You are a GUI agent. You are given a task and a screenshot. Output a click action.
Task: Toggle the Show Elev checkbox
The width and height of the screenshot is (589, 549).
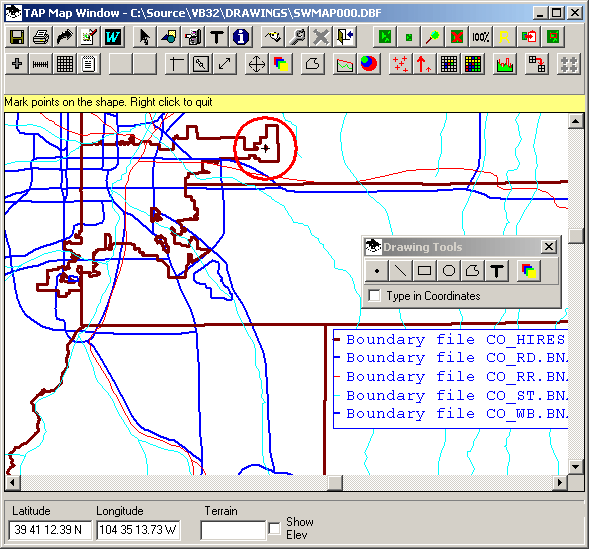coord(275,529)
